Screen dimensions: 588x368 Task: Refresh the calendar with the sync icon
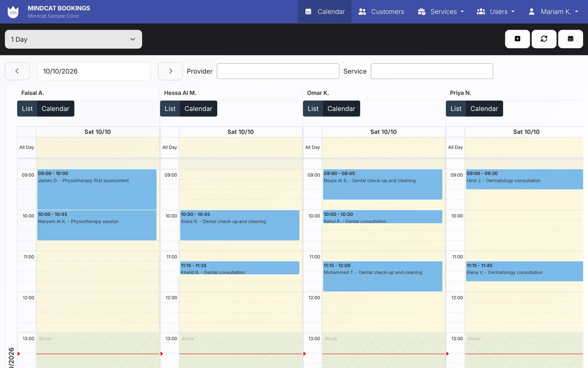pyautogui.click(x=544, y=39)
